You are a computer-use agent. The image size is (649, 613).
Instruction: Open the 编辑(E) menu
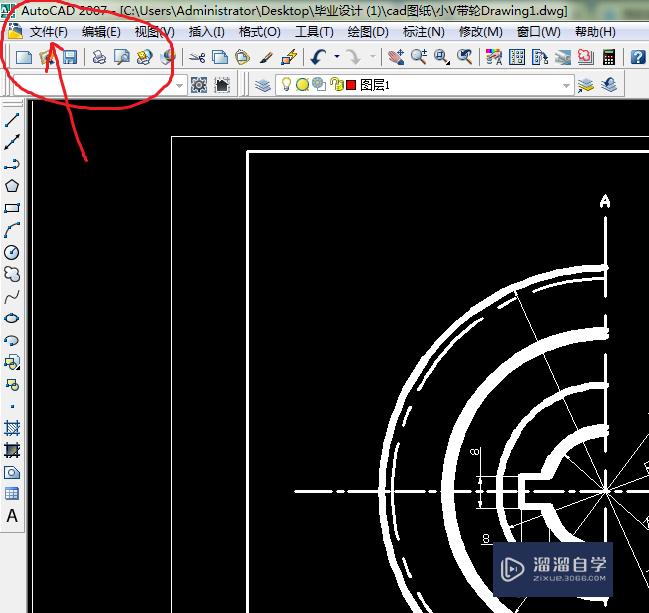[x=101, y=32]
